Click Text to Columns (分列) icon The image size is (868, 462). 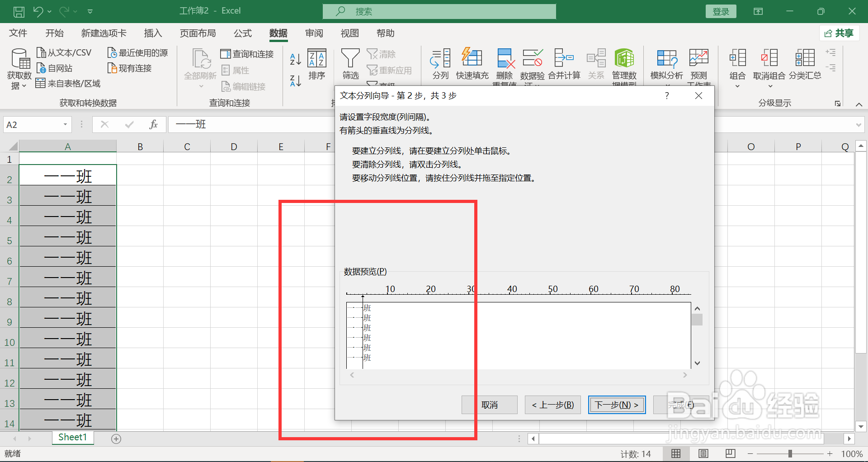pos(440,65)
